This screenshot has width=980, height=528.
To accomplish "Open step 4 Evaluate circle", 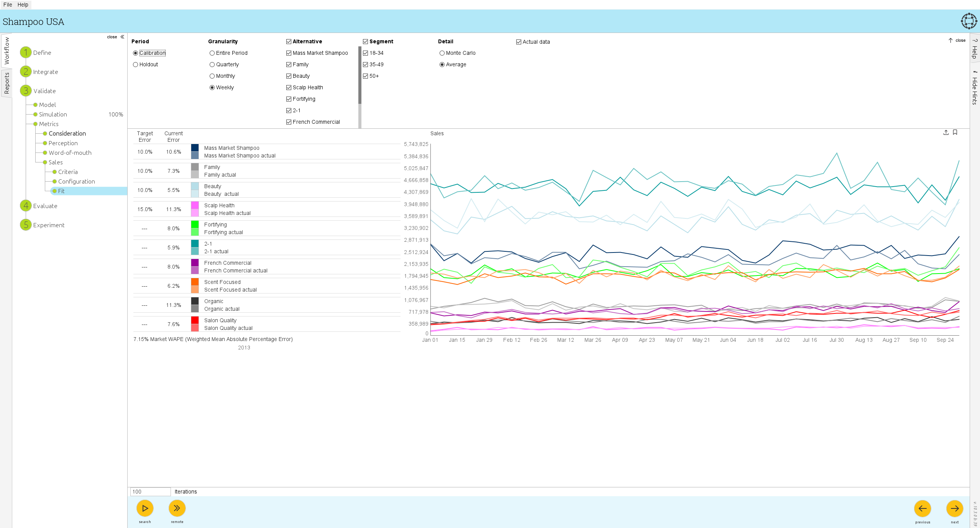I will point(26,206).
